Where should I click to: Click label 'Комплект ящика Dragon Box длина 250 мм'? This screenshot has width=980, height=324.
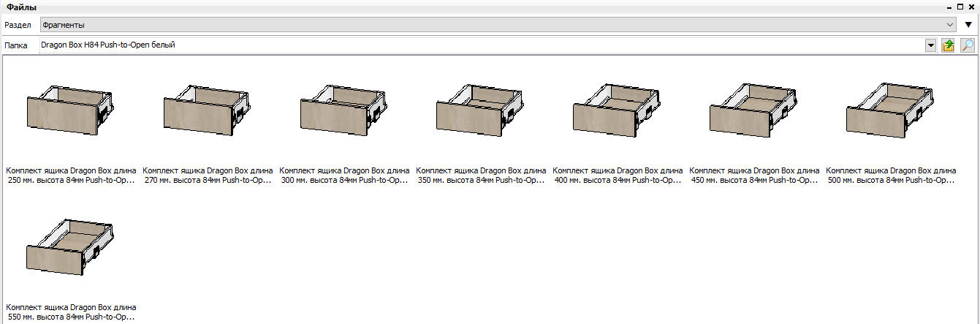pyautogui.click(x=71, y=175)
